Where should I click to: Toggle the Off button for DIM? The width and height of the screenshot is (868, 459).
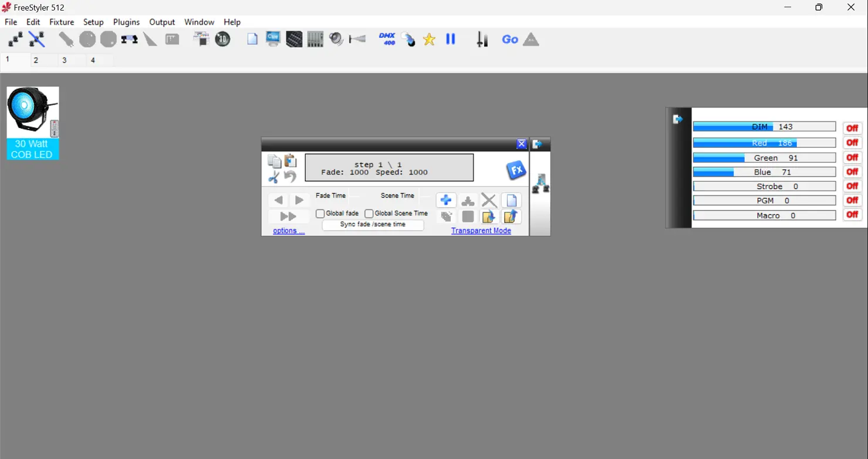[852, 128]
